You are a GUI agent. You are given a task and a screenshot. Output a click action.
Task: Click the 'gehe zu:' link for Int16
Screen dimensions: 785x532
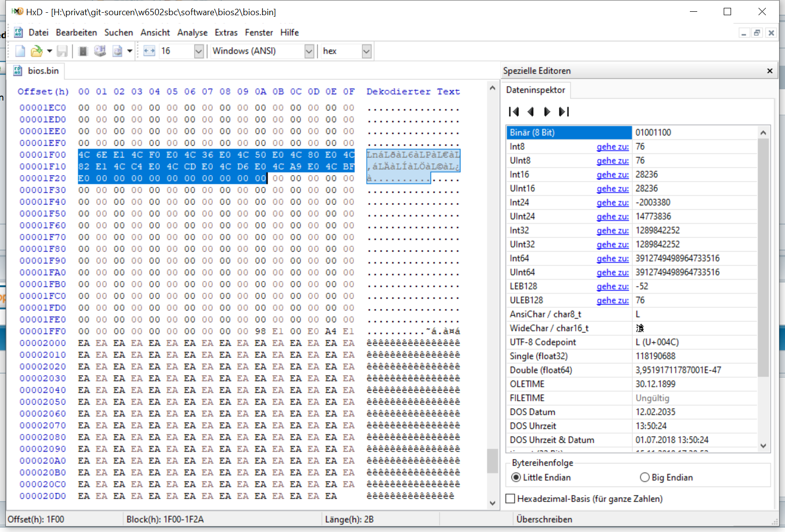(612, 175)
